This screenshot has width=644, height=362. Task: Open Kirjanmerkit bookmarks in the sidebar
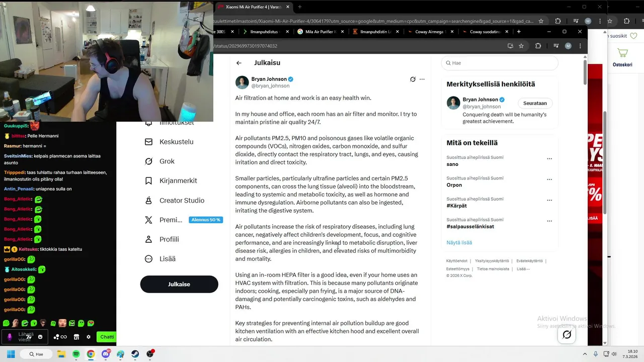(171, 180)
